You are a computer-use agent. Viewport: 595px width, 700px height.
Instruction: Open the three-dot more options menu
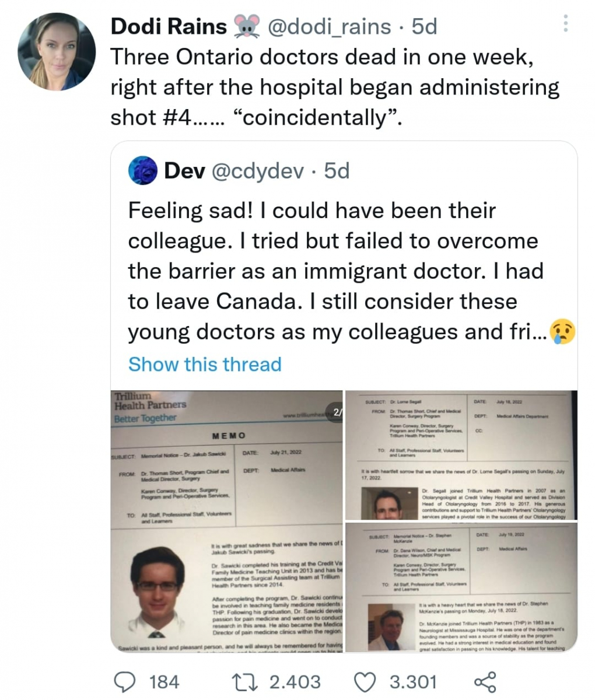565,23
